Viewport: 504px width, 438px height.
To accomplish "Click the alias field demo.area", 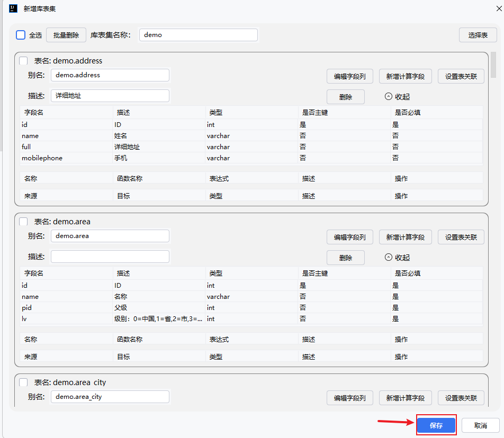I will 110,236.
